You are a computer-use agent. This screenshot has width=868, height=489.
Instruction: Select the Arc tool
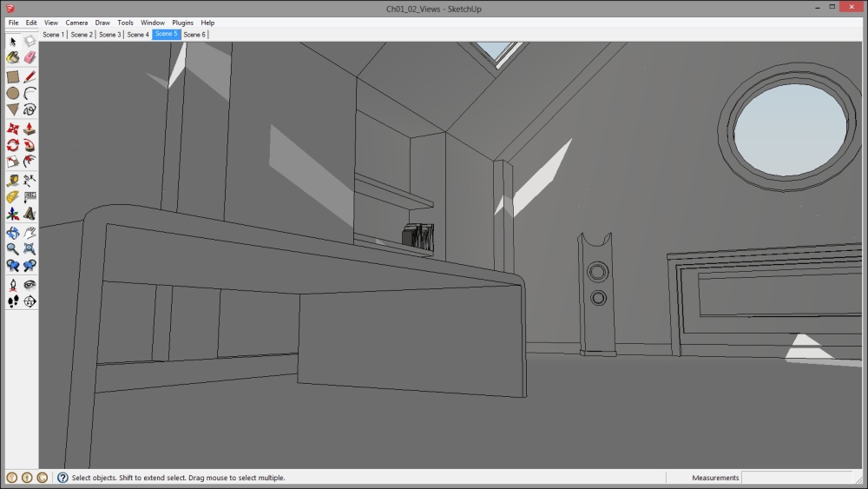pos(30,93)
